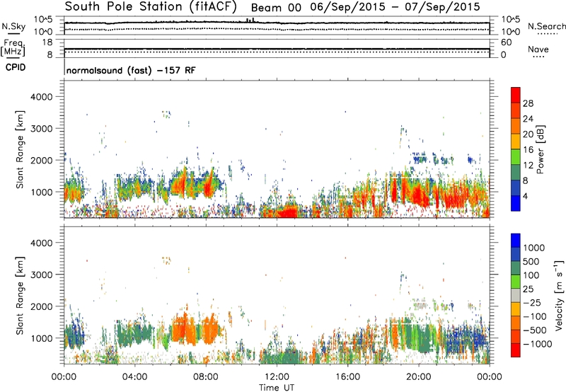566x392 pixels.
Task: Click the "2000" tick on the velocity plot's range axis
Action: tap(42, 306)
